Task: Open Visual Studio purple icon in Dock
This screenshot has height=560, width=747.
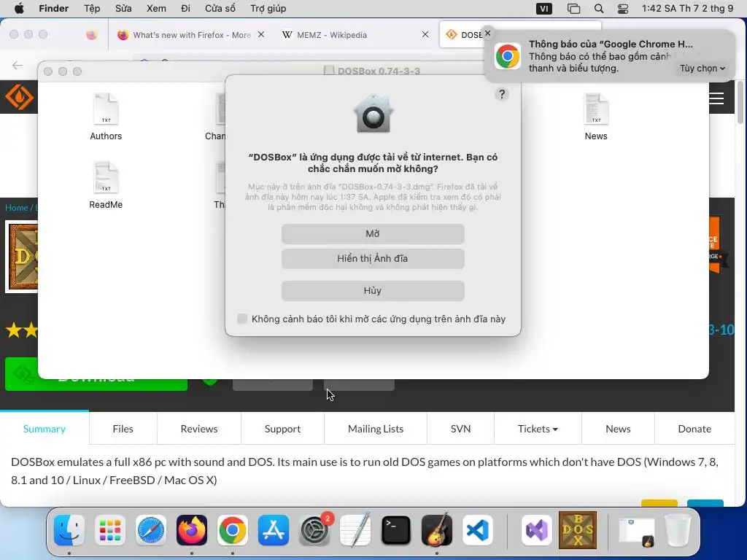Action: pos(537,530)
